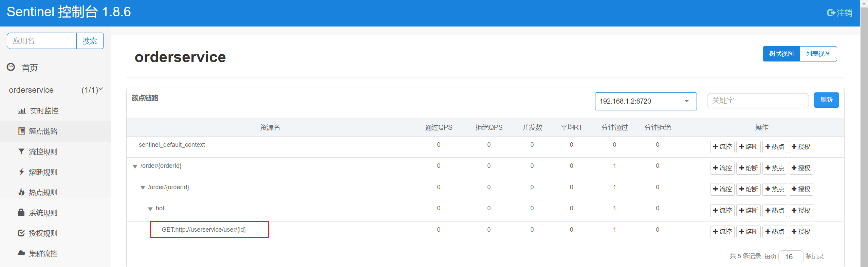This screenshot has height=267, width=868.
Task: Add 授权 rule for nested /order/{orderId} row
Action: click(801, 189)
